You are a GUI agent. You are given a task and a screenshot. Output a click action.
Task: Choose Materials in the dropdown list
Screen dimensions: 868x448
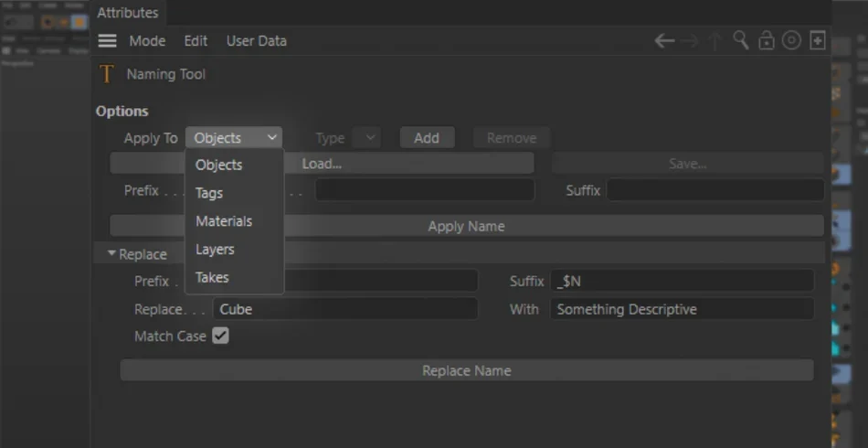(234, 221)
